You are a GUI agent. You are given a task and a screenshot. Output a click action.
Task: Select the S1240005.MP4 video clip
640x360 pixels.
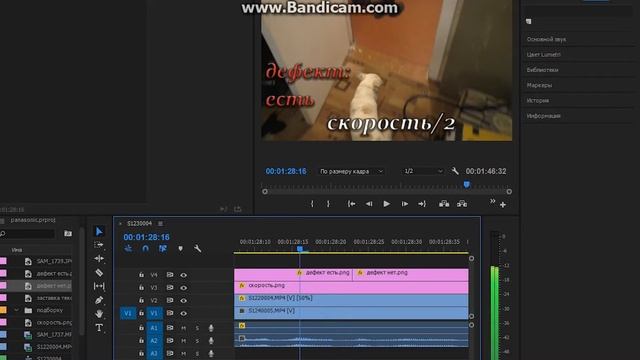pos(351,313)
